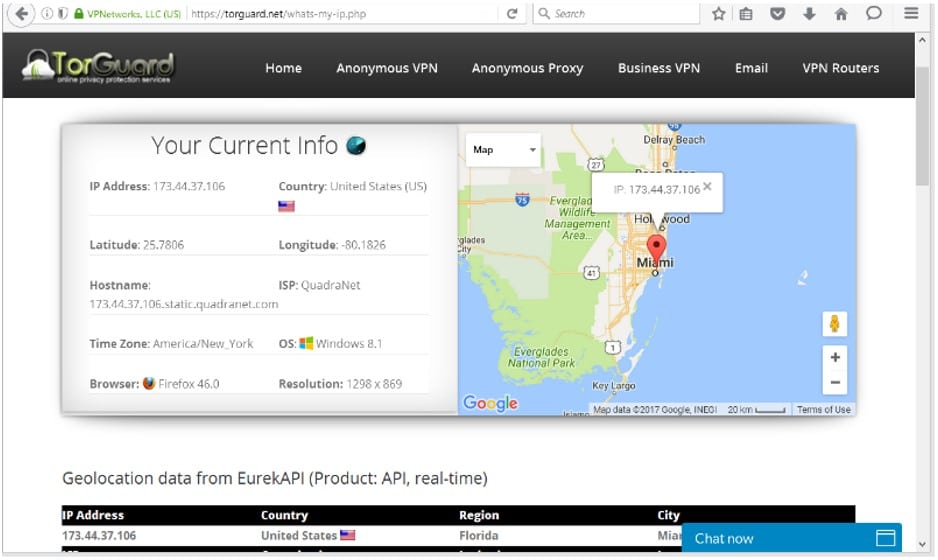
Task: Click the Region column header in table
Action: (479, 515)
